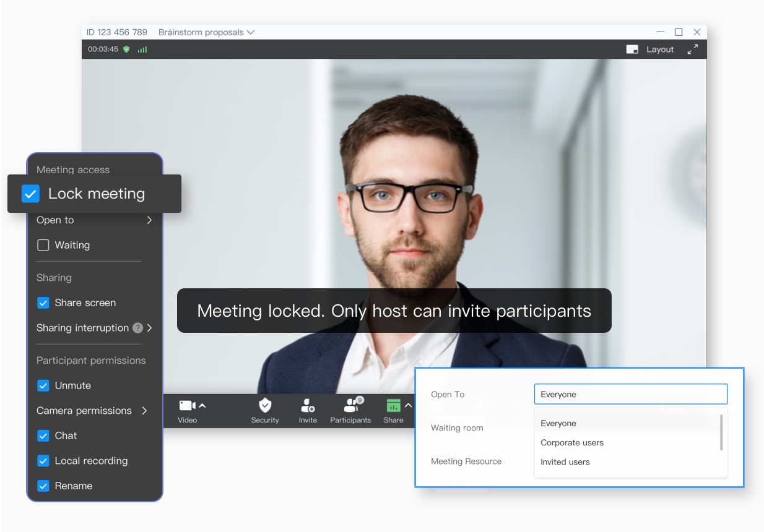Click the Invite person icon
The height and width of the screenshot is (532, 764).
click(308, 406)
